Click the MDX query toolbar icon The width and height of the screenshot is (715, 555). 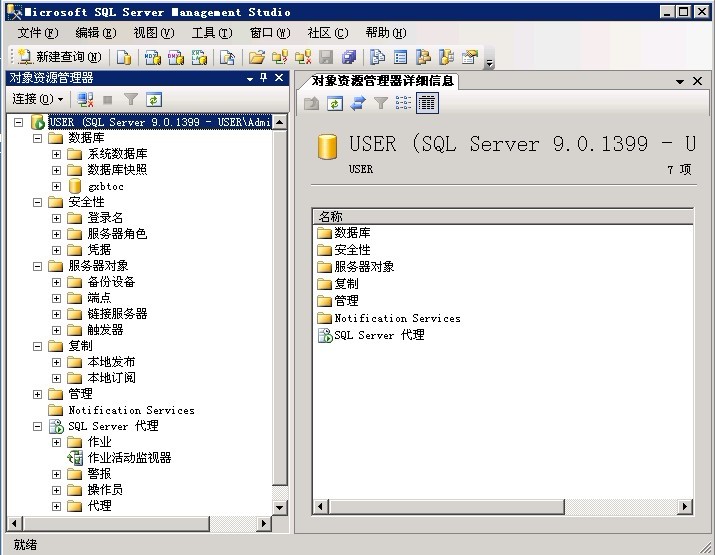[152, 57]
